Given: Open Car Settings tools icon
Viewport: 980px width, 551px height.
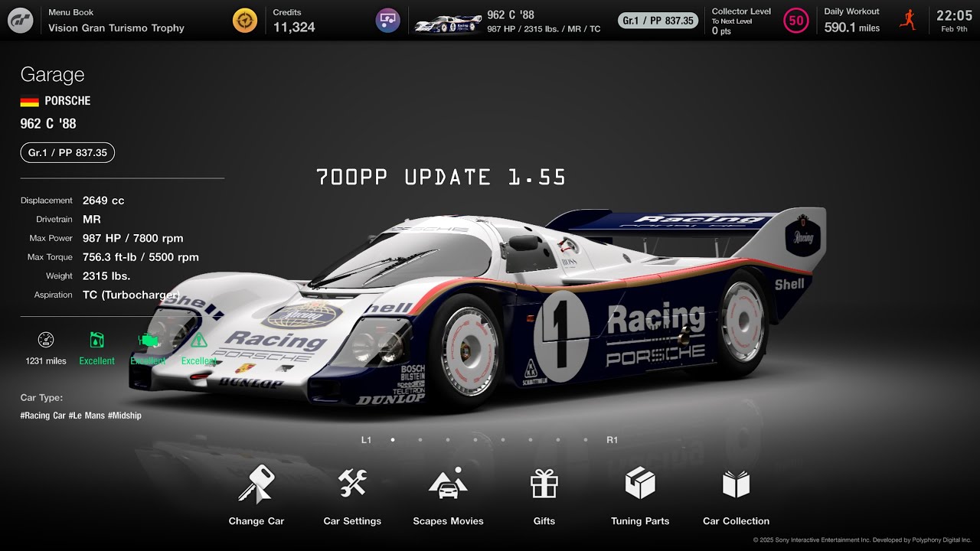Looking at the screenshot, I should [352, 484].
